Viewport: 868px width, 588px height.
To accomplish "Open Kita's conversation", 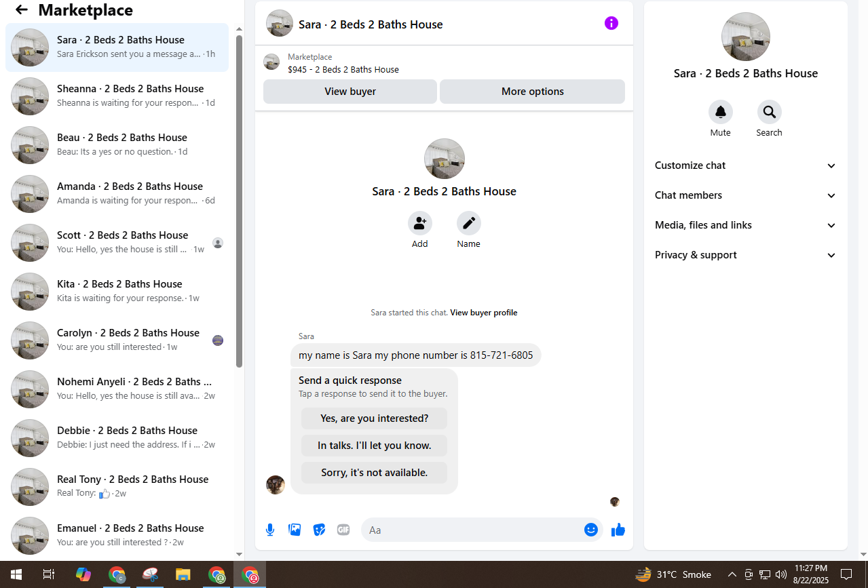I will click(x=117, y=292).
